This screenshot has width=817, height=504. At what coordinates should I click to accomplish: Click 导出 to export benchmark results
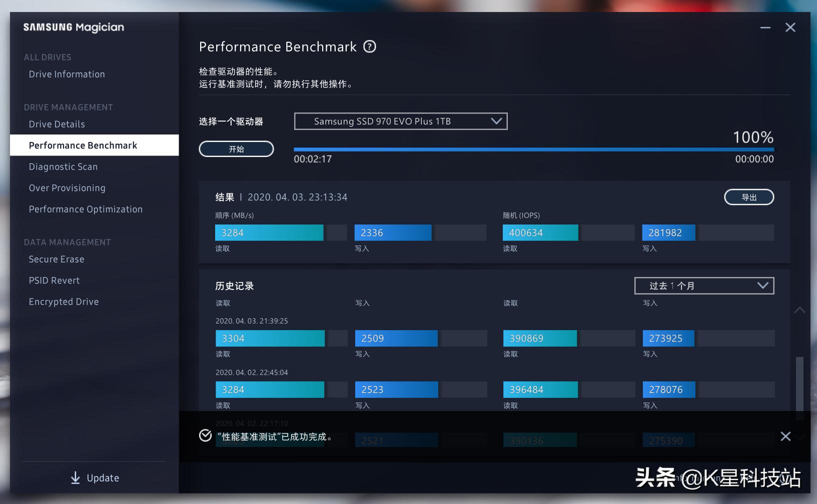pos(748,197)
